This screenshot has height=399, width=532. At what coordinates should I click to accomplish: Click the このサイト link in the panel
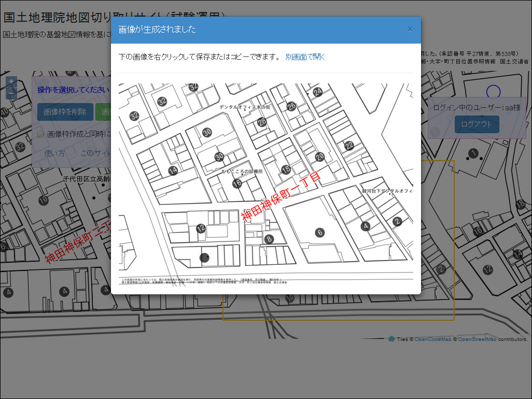click(94, 153)
